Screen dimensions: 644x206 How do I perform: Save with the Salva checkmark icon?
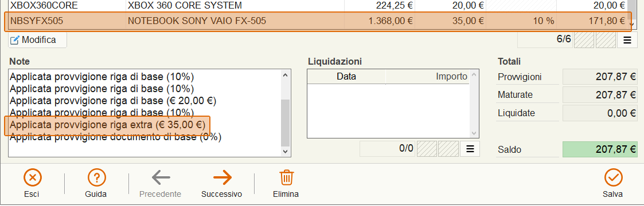(613, 178)
